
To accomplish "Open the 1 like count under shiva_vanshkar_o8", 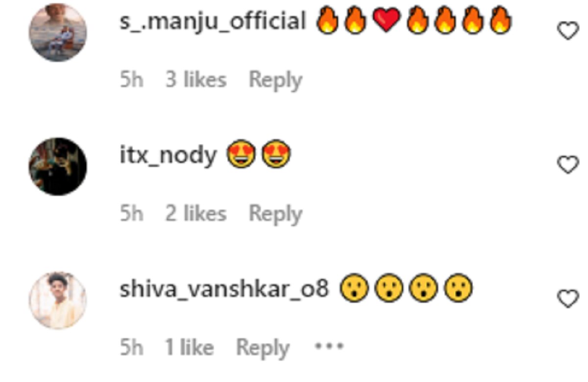I will (190, 348).
